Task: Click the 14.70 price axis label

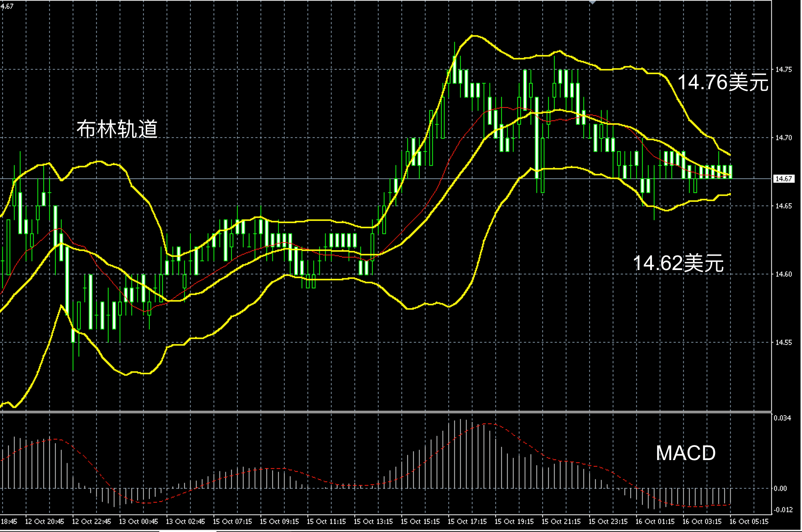Action: pyautogui.click(x=784, y=138)
